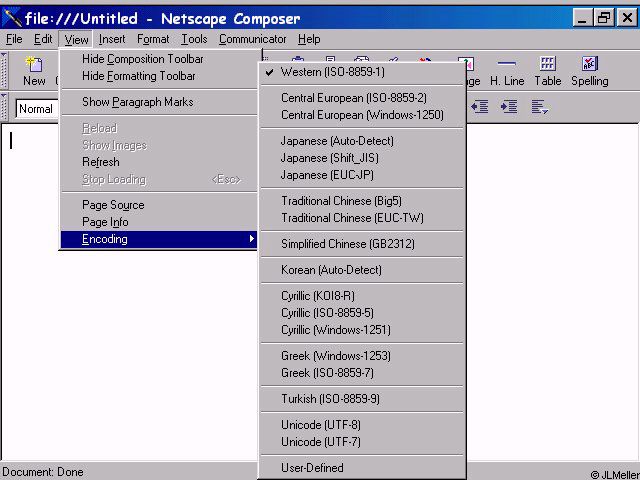Image resolution: width=640 pixels, height=480 pixels.
Task: Click Refresh in the View menu
Action: click(159, 162)
